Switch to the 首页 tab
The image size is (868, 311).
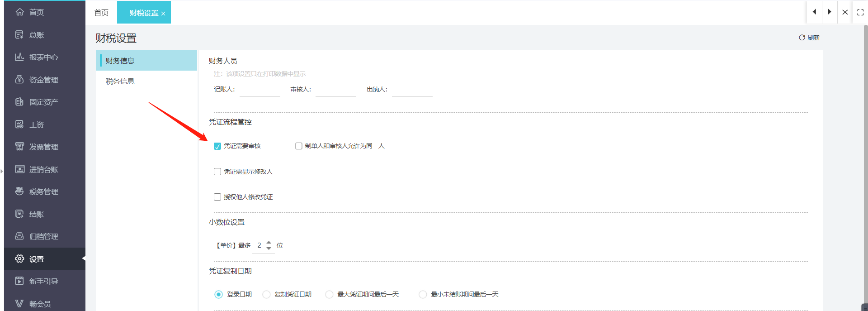[101, 13]
